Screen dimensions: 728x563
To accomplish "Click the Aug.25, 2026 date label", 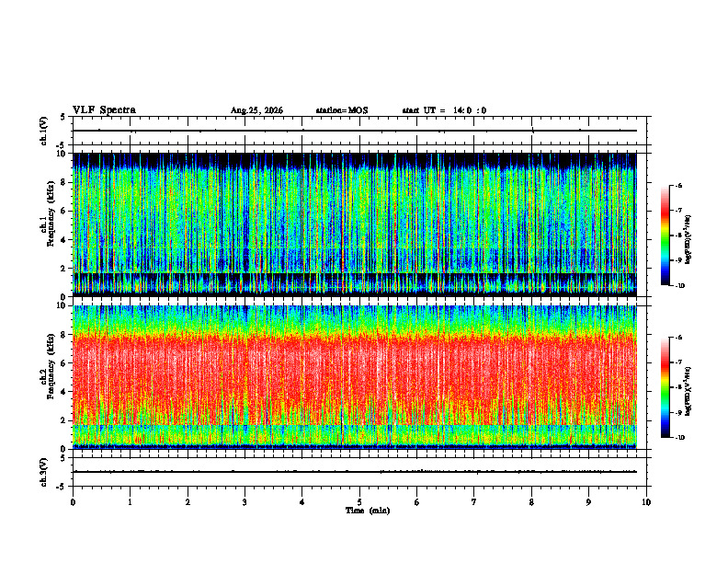I will [256, 110].
